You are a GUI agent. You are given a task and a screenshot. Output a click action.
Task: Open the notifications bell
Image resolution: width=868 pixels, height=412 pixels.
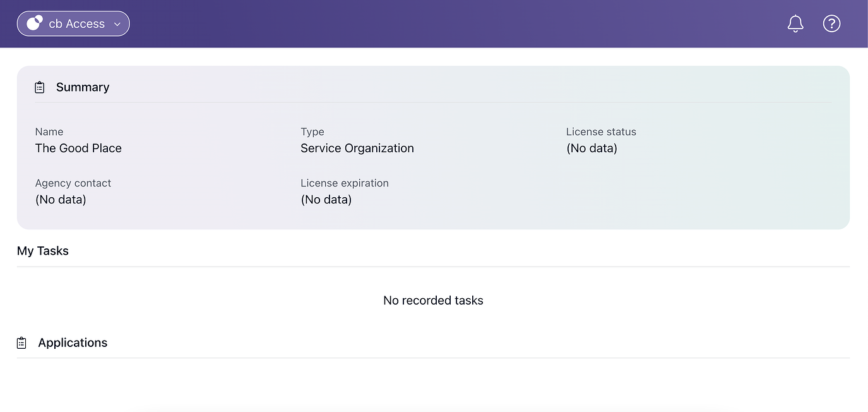pos(795,23)
